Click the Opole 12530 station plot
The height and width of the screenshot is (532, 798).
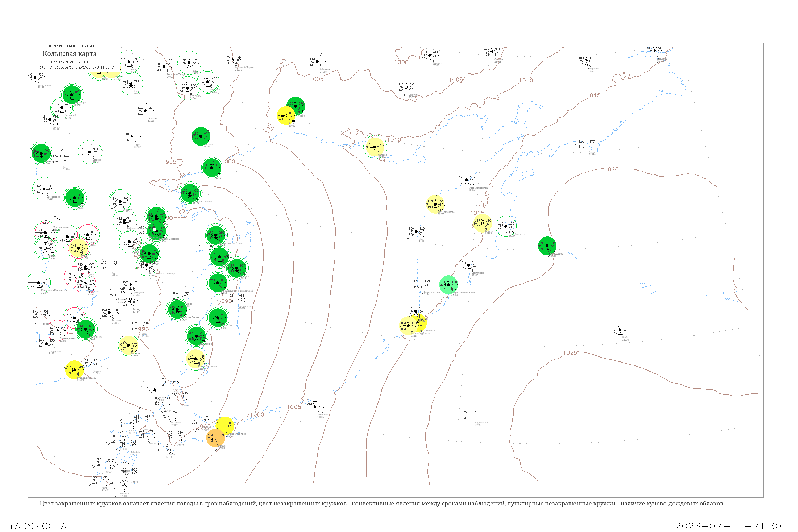(620, 330)
